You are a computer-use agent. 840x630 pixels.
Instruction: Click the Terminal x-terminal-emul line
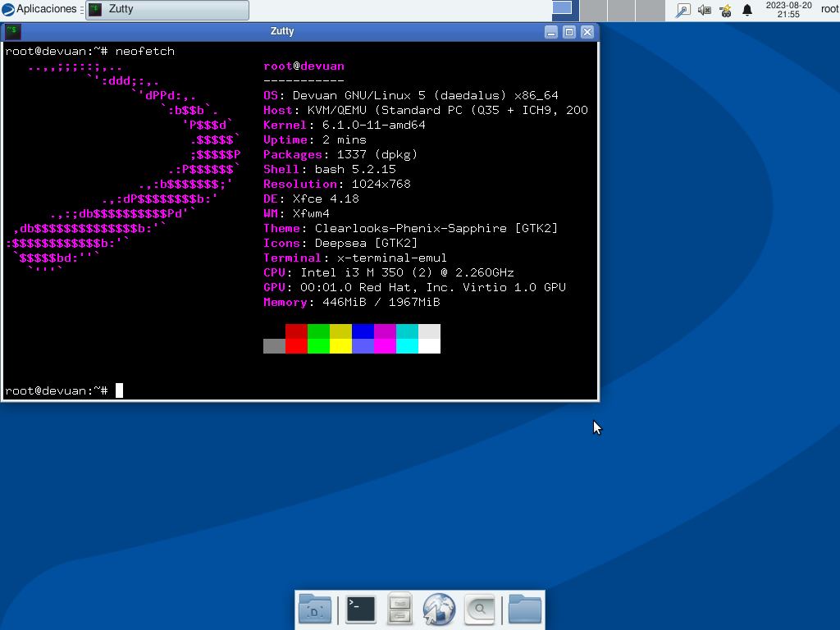point(355,258)
